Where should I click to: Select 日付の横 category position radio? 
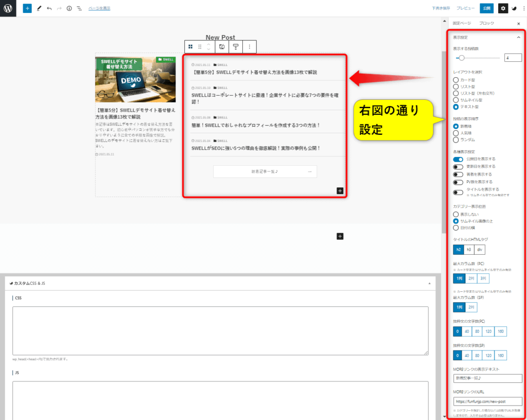[456, 228]
